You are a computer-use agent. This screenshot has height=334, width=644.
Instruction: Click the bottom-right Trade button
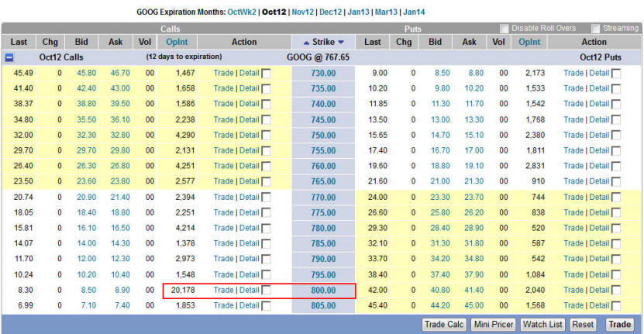(619, 325)
